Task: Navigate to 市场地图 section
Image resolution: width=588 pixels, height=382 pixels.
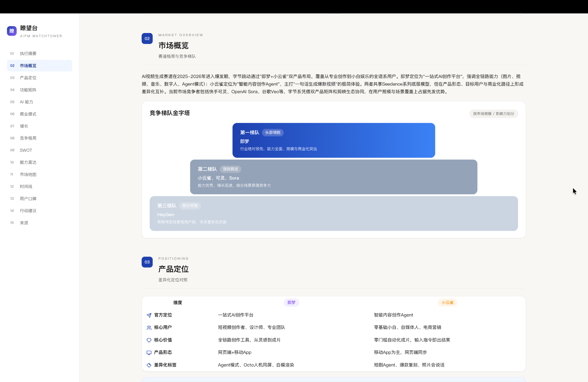Action: coord(39,174)
